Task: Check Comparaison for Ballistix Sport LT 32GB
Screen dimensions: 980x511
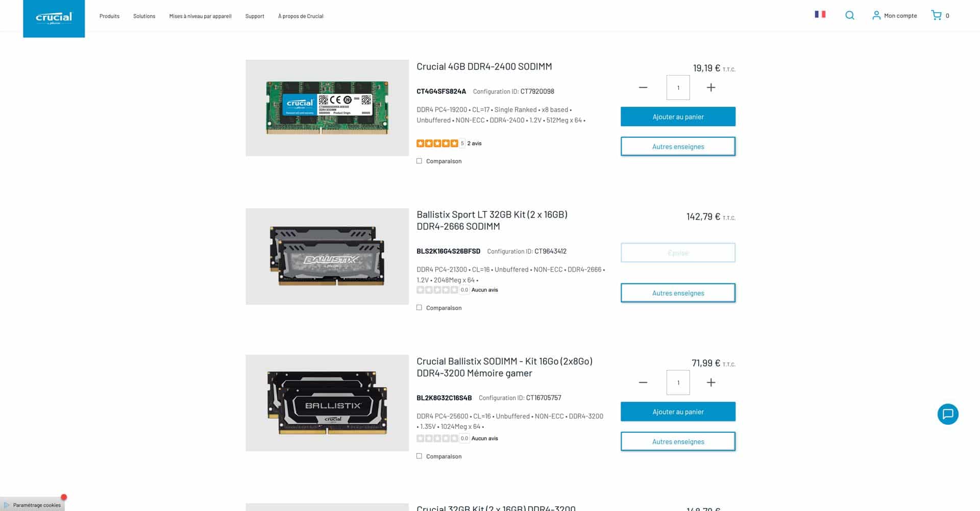Action: [x=419, y=308]
